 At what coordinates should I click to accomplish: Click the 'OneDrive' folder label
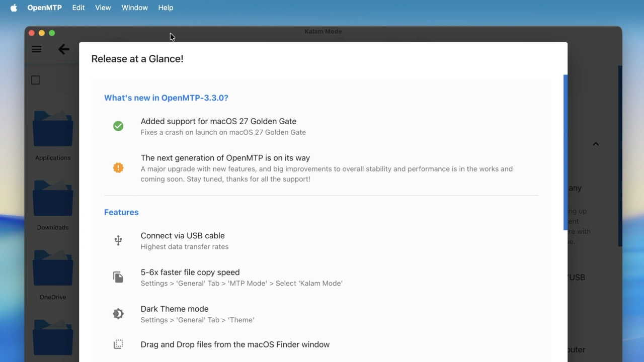53,297
